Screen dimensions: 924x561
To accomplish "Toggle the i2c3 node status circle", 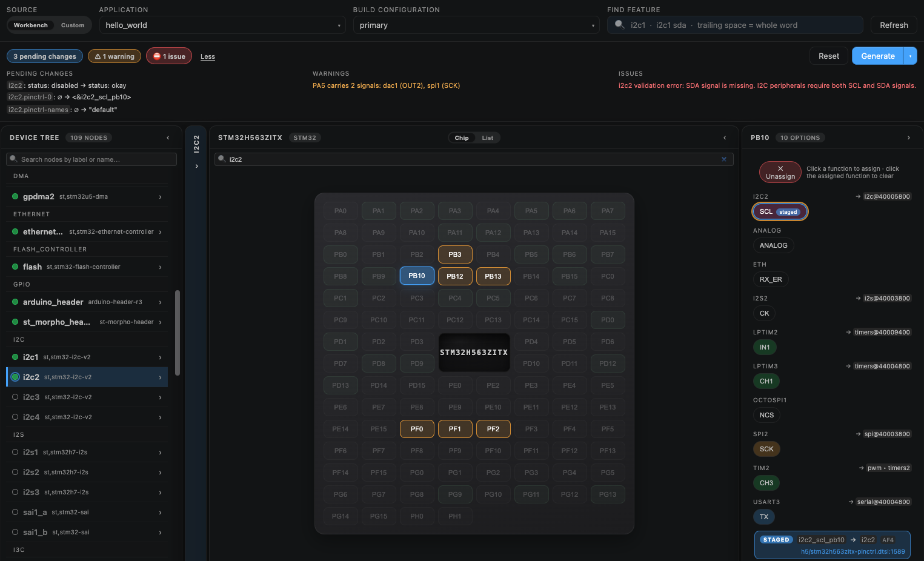I will point(15,397).
